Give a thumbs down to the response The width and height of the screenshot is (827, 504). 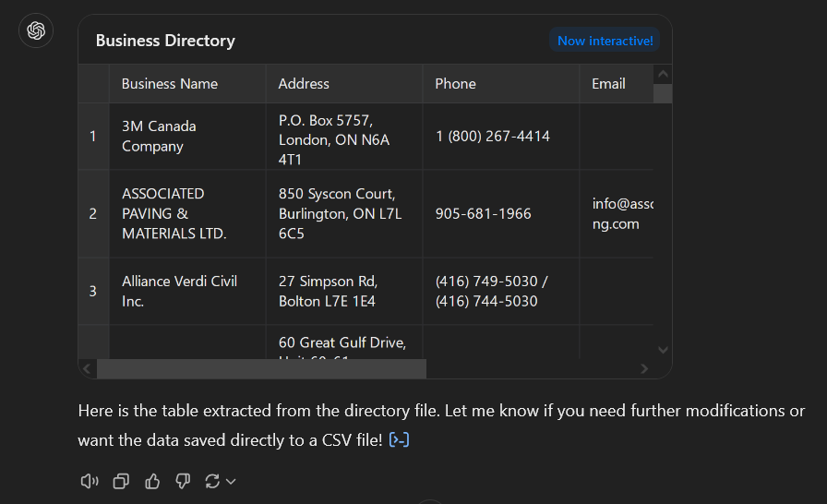(183, 481)
